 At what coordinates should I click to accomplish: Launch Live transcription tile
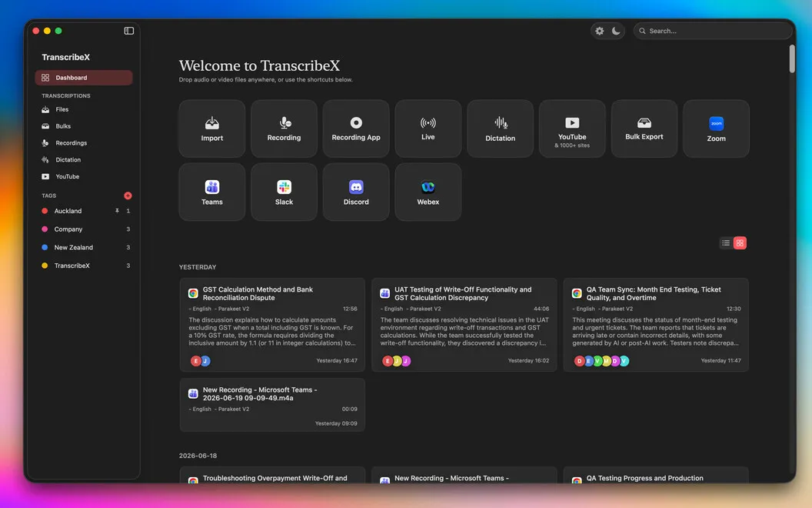coord(428,129)
